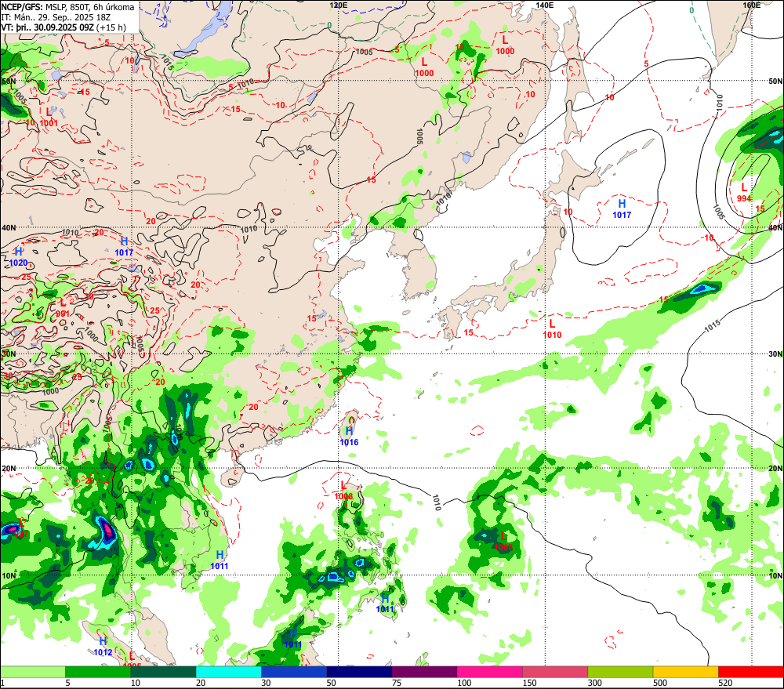The image size is (784, 689).
Task: Click the 10N label on the left edge
Action: click(x=9, y=575)
